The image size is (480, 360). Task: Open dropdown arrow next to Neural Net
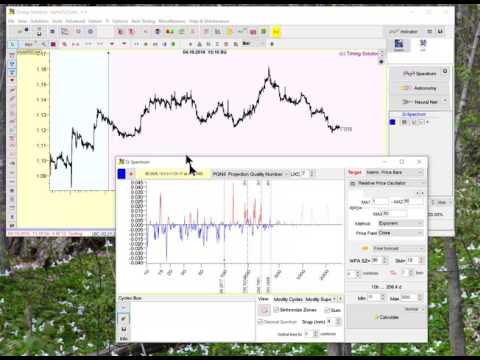point(445,101)
